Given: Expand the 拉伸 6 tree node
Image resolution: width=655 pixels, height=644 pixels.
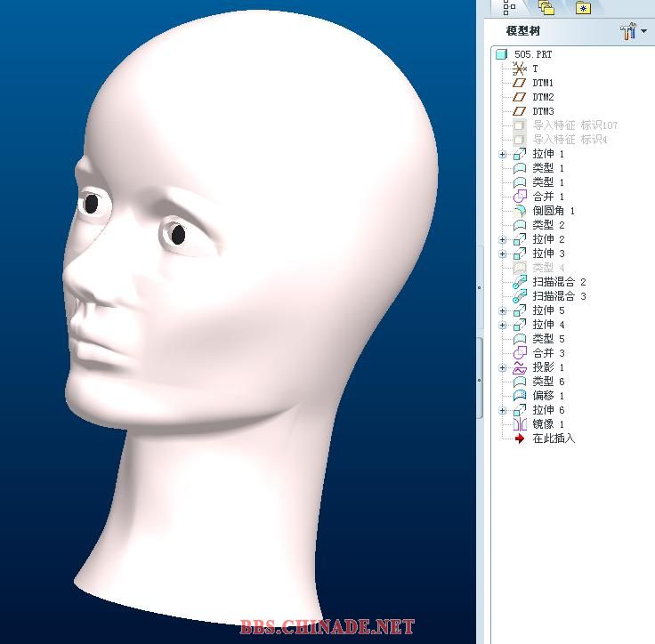Looking at the screenshot, I should [503, 410].
